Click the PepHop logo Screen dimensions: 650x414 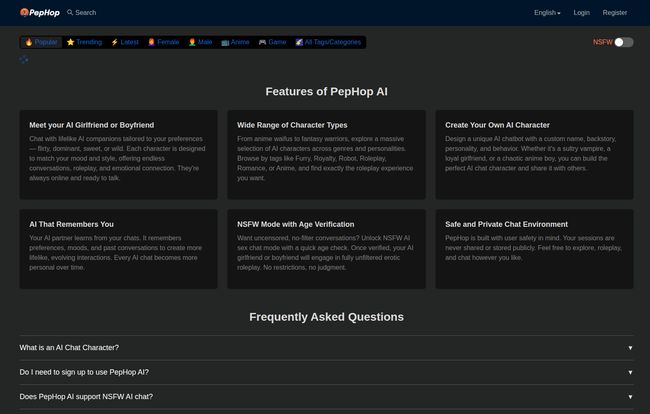[x=40, y=12]
